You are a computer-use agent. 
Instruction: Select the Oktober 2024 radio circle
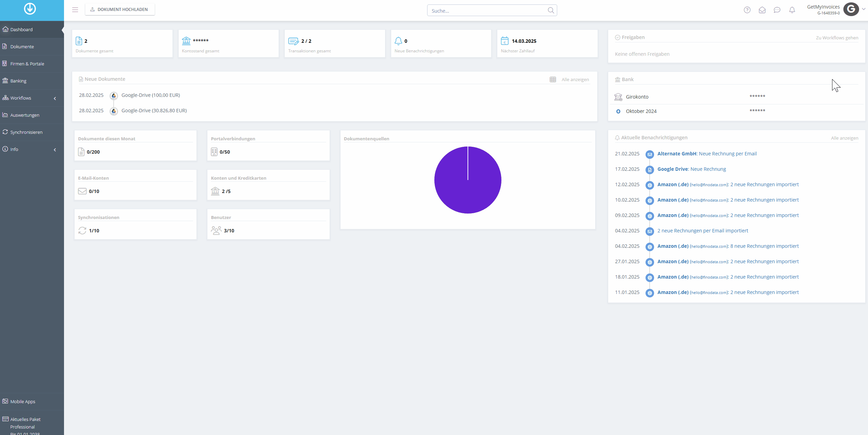[x=618, y=111]
